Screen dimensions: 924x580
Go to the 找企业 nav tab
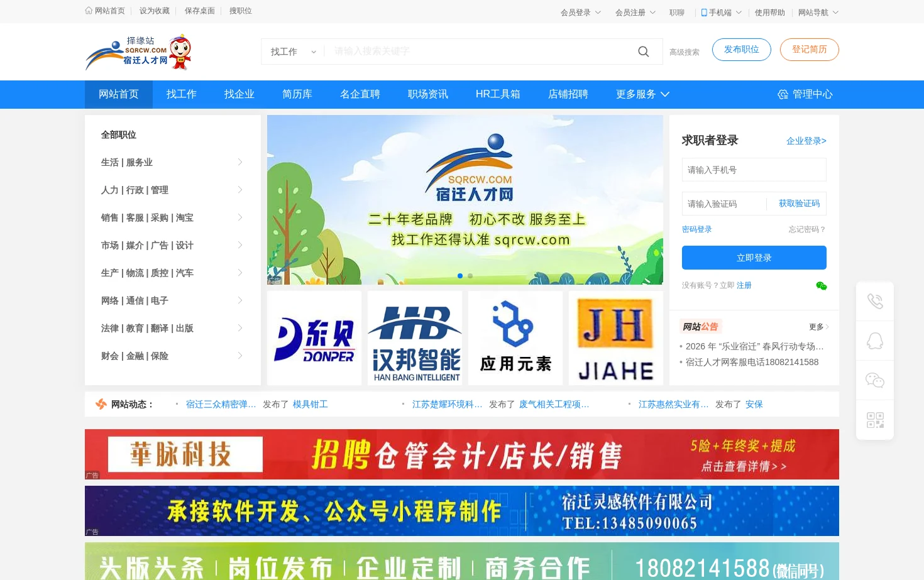[239, 94]
